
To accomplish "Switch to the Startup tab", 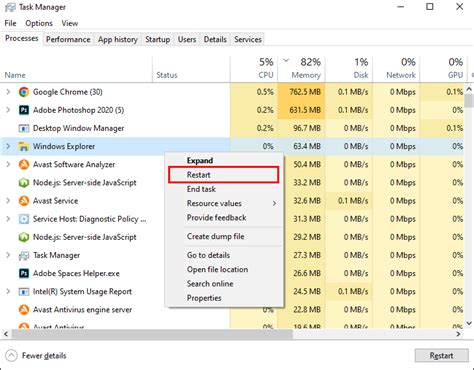I will (158, 39).
